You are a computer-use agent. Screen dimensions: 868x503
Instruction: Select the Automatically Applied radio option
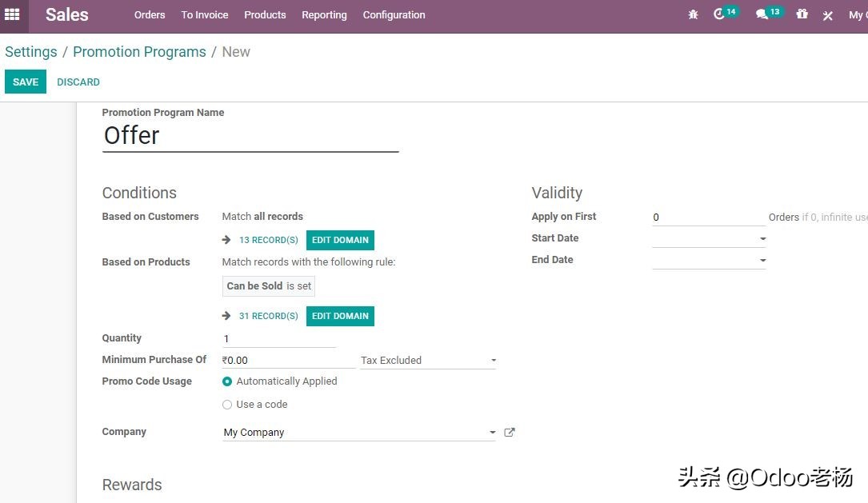(x=227, y=382)
